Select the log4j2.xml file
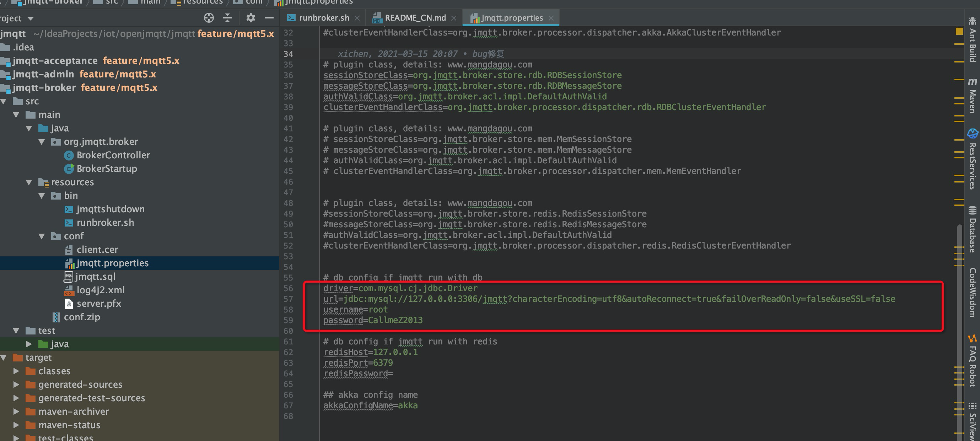980x441 pixels. [x=101, y=290]
